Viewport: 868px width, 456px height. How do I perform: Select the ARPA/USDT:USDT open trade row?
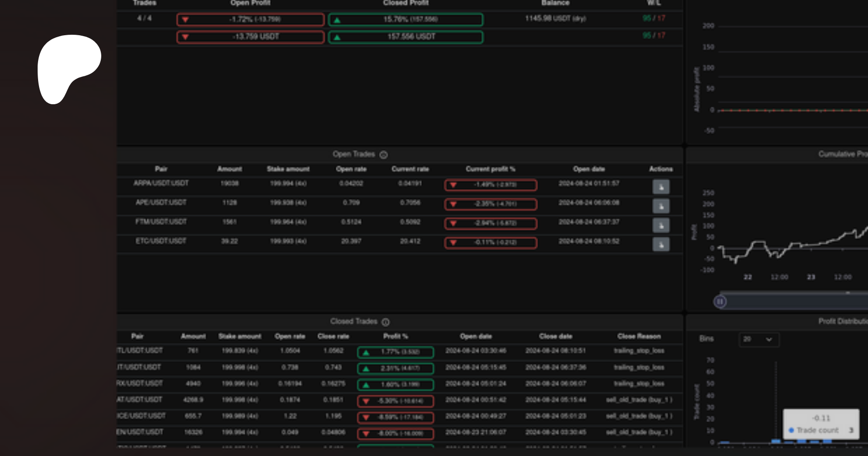point(161,183)
